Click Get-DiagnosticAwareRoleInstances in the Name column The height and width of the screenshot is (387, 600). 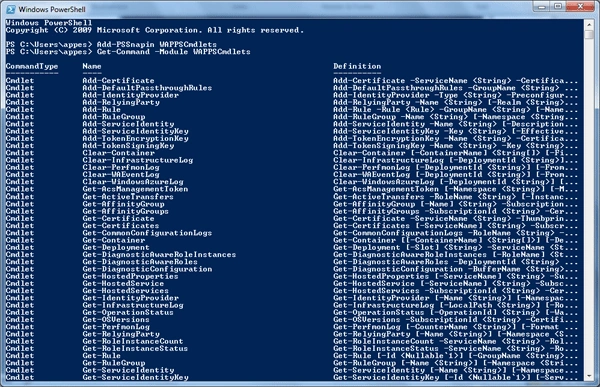pyautogui.click(x=159, y=255)
